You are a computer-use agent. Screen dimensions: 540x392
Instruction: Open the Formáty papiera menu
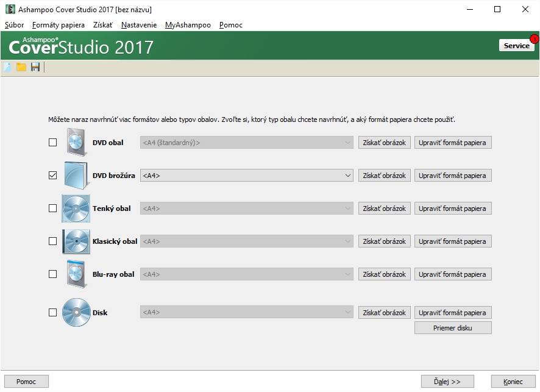59,25
